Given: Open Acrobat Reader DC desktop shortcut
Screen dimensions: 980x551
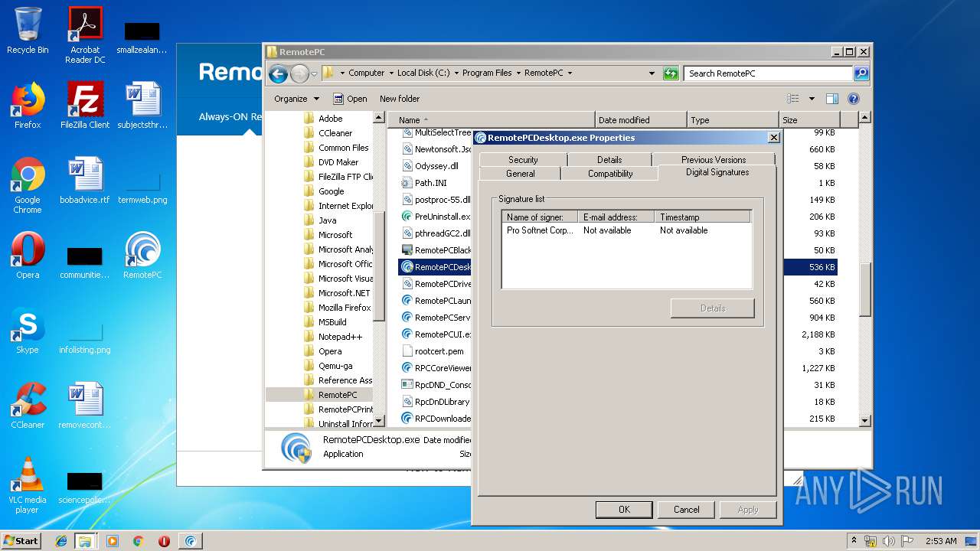Looking at the screenshot, I should 85,35.
